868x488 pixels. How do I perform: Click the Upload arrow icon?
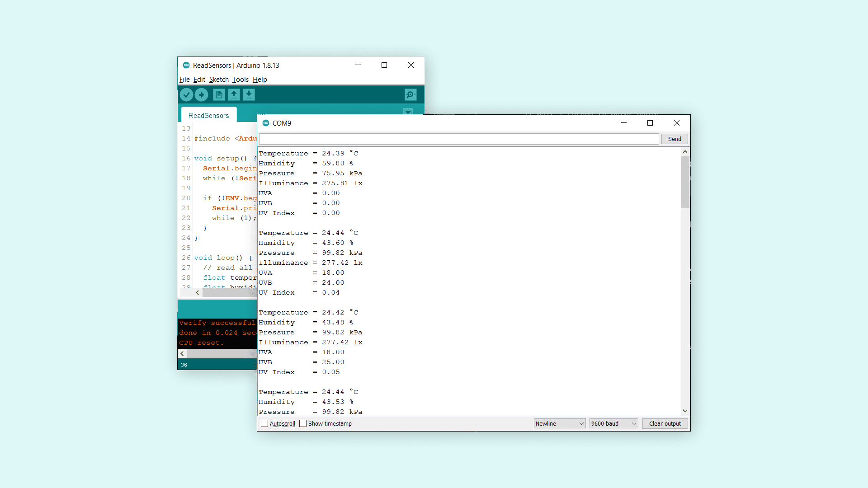202,95
